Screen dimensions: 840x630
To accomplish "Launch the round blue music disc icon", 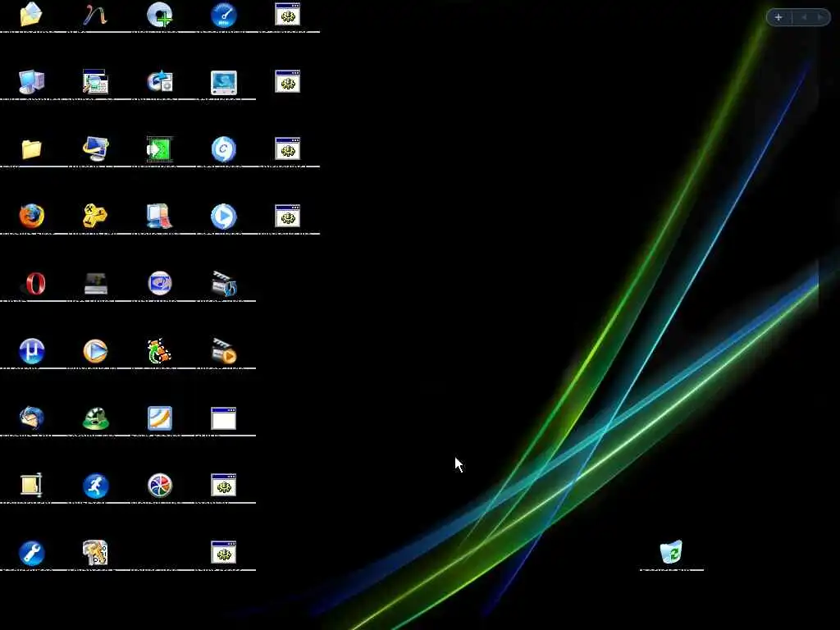I will [160, 283].
